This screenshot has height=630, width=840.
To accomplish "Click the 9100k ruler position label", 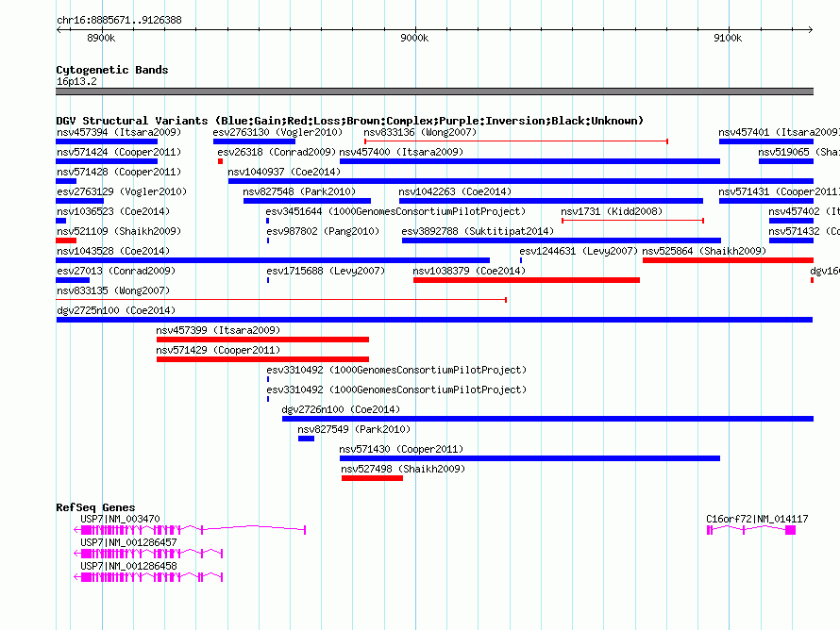I will 728,38.
